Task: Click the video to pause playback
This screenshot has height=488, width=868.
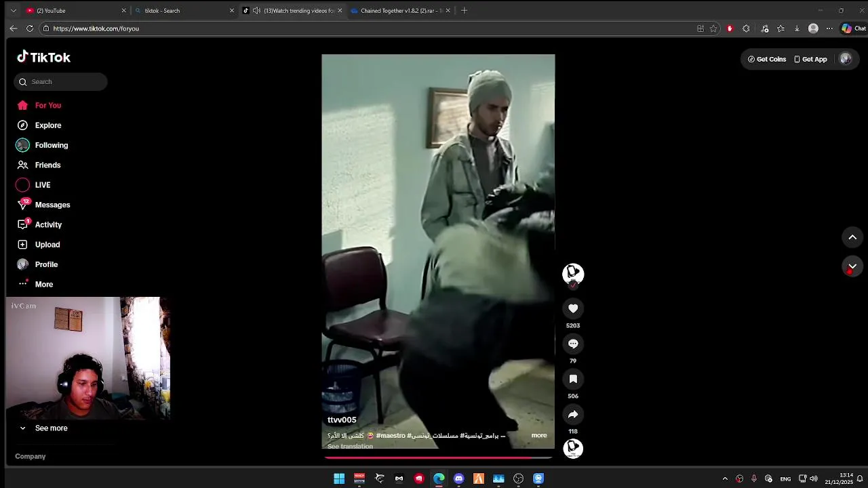Action: pyautogui.click(x=438, y=251)
